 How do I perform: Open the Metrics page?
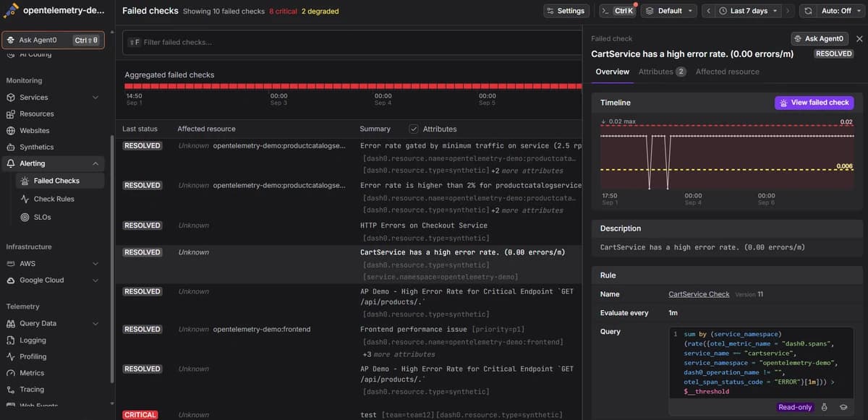click(32, 373)
